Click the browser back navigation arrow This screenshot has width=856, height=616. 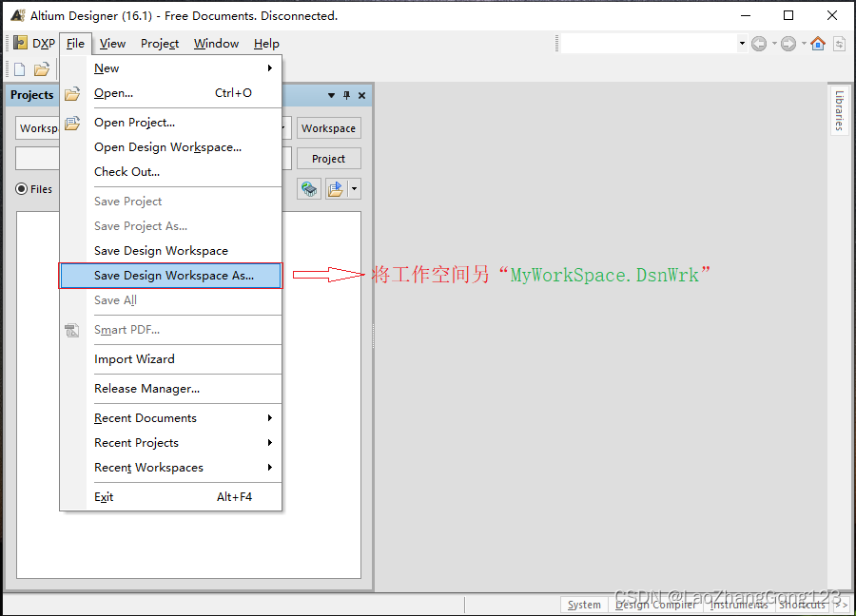(x=758, y=44)
